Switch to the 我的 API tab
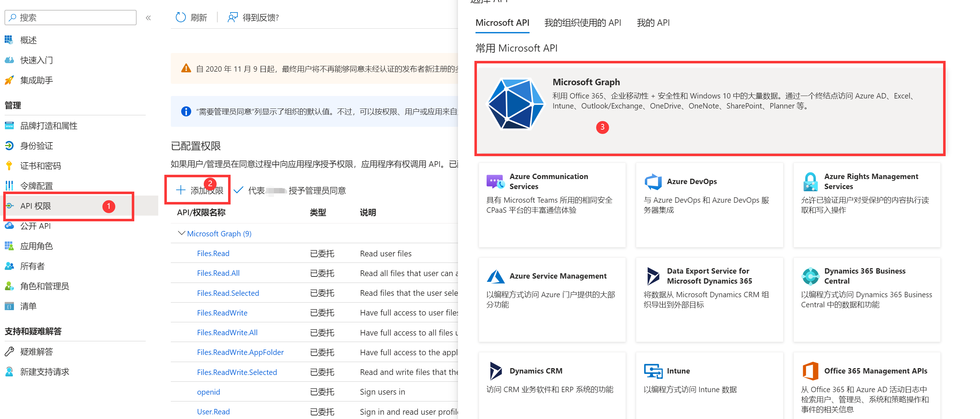The width and height of the screenshot is (980, 419). 653,23
